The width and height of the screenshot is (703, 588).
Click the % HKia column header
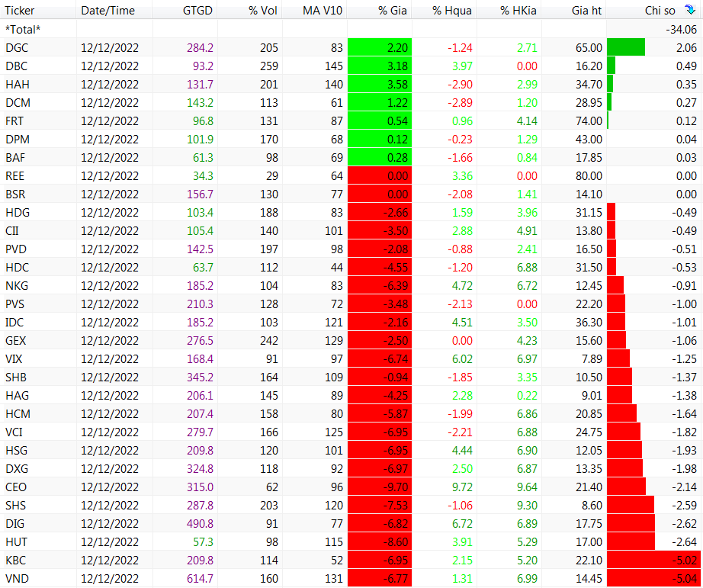pos(518,11)
